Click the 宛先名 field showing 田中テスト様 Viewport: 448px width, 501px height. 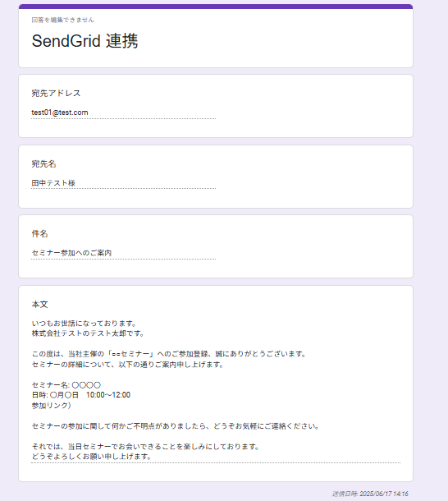(124, 183)
